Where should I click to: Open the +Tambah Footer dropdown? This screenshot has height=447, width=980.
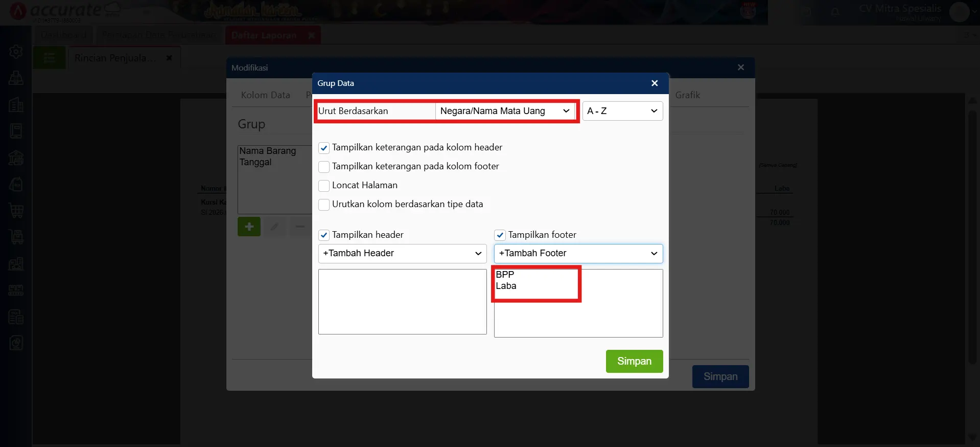pyautogui.click(x=578, y=254)
